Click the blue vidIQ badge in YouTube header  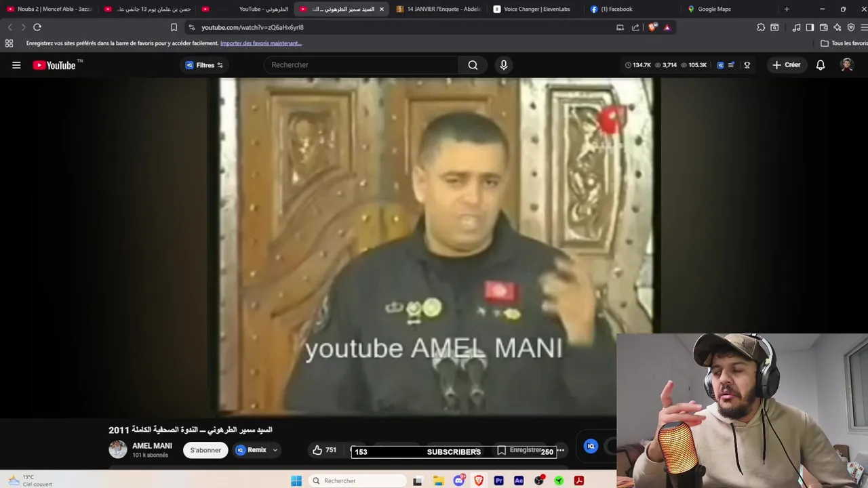pos(720,65)
